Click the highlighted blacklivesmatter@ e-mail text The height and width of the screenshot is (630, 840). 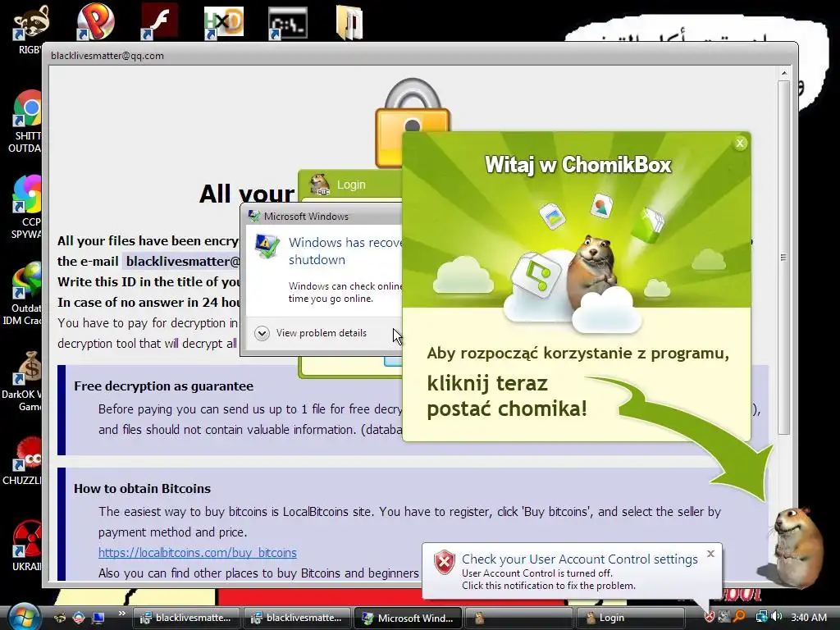click(x=182, y=262)
